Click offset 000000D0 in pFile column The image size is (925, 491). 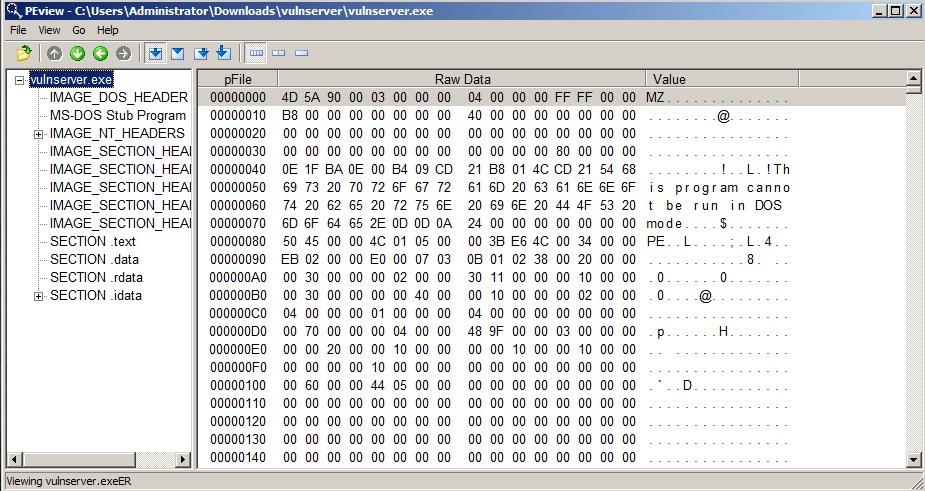pyautogui.click(x=238, y=332)
